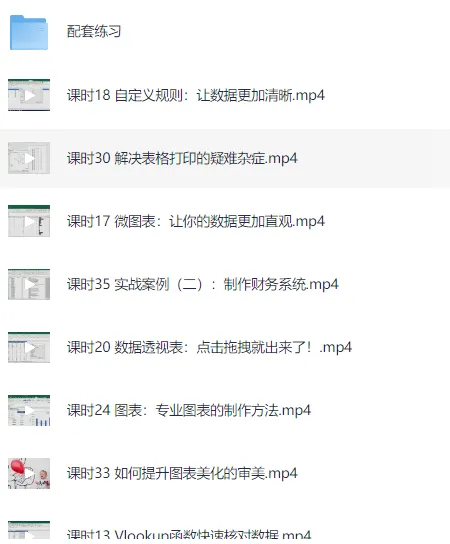Play the 课时13 Vlookup thumbnail

(29, 530)
